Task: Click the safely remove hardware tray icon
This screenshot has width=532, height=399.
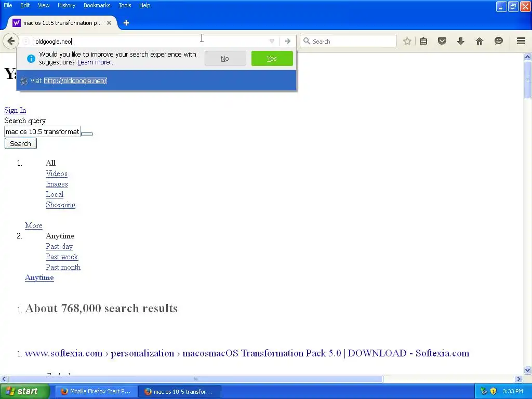Action: (x=484, y=392)
